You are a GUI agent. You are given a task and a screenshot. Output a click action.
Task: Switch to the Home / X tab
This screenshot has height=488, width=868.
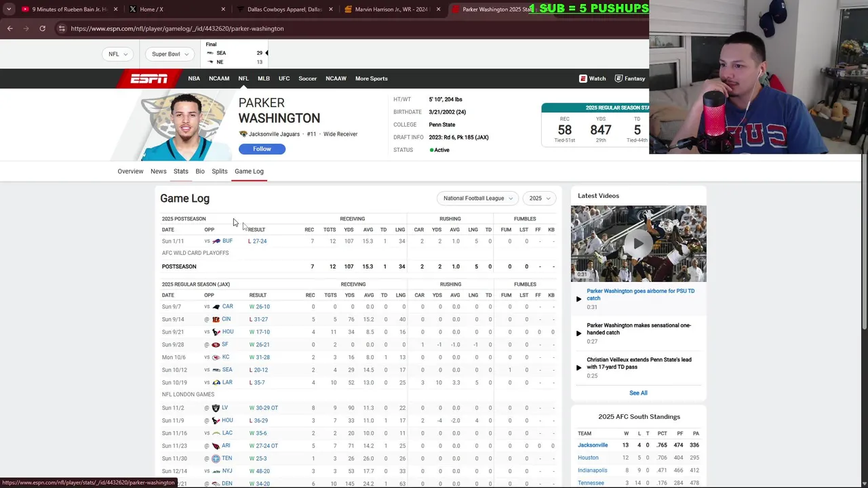[176, 9]
